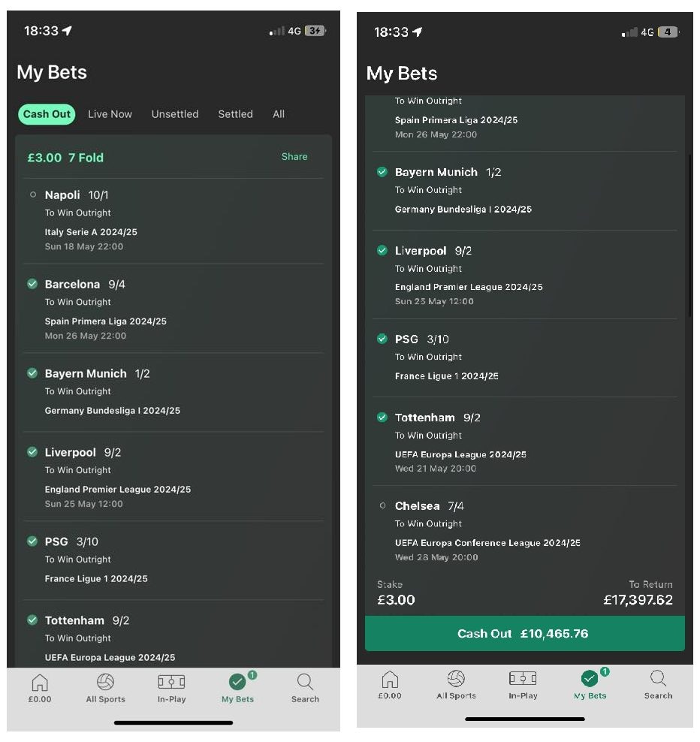Tap the Share link on 7 Fold bet

click(x=294, y=157)
